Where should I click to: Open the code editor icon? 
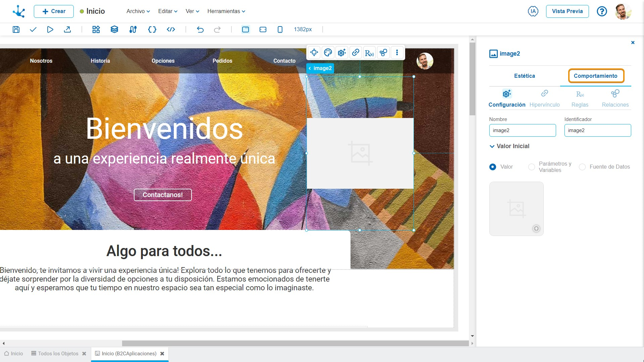(171, 29)
